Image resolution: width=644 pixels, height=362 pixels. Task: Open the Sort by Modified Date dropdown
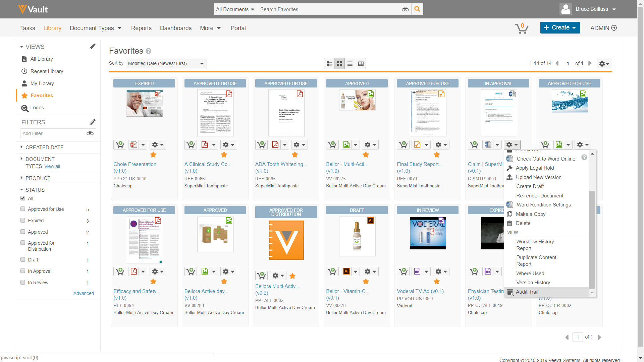166,64
